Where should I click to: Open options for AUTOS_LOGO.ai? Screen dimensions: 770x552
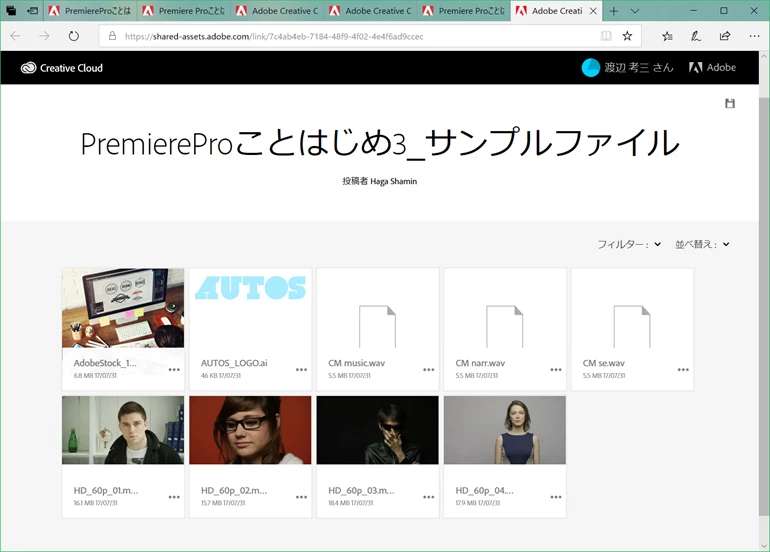[x=302, y=370]
